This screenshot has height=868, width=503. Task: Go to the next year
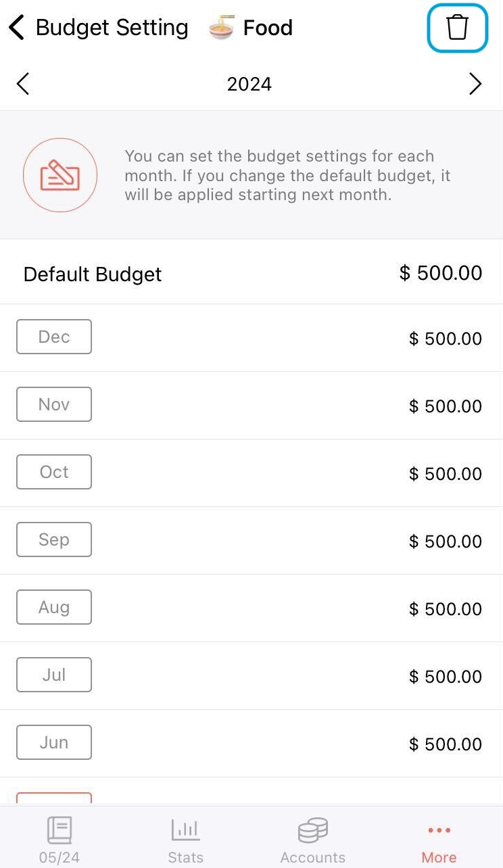tap(475, 84)
